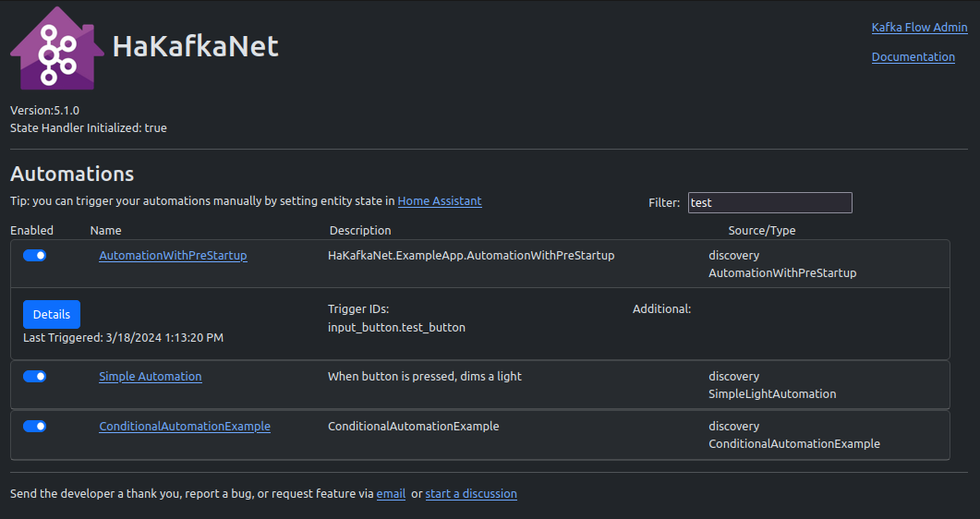Click HaKafkaNet.ExampleApp.AutomationWithPreStartup description text
Screen dimensions: 980x519
[471, 256]
